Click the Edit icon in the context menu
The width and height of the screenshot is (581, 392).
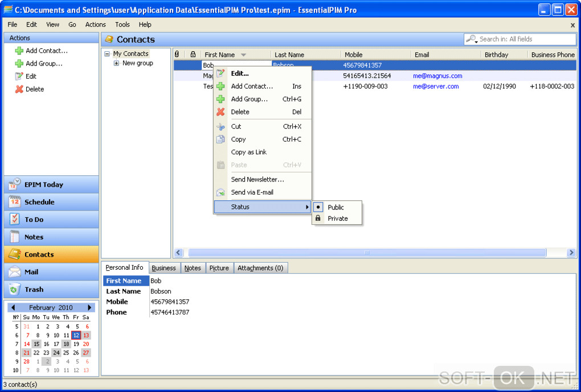click(220, 73)
